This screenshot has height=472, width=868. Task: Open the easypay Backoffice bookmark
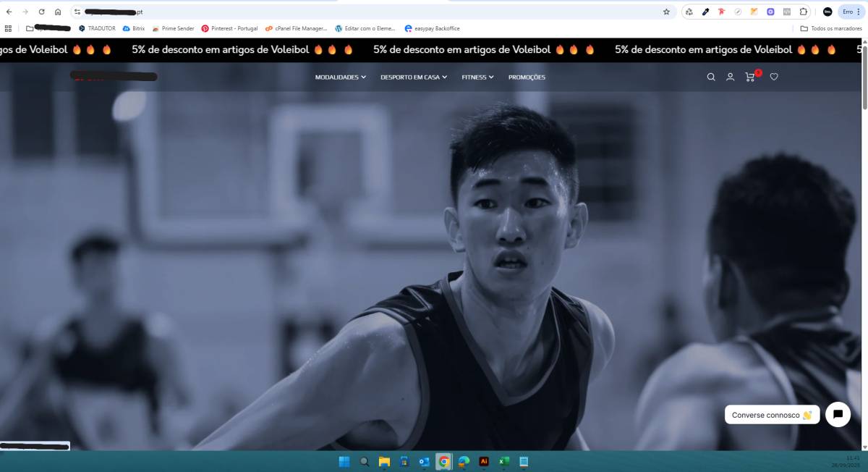[433, 28]
